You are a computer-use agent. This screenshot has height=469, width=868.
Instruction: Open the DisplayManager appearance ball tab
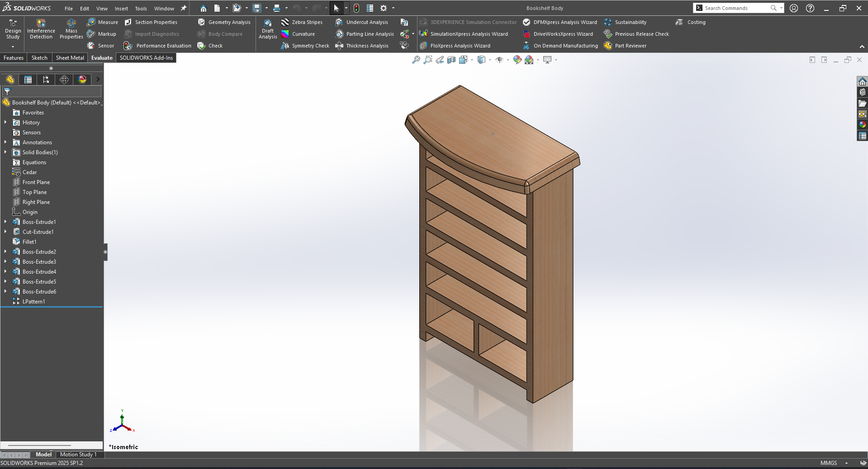82,80
